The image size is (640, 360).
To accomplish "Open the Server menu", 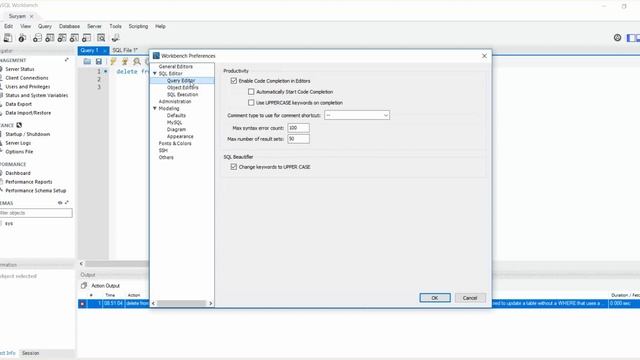I will 94,26.
